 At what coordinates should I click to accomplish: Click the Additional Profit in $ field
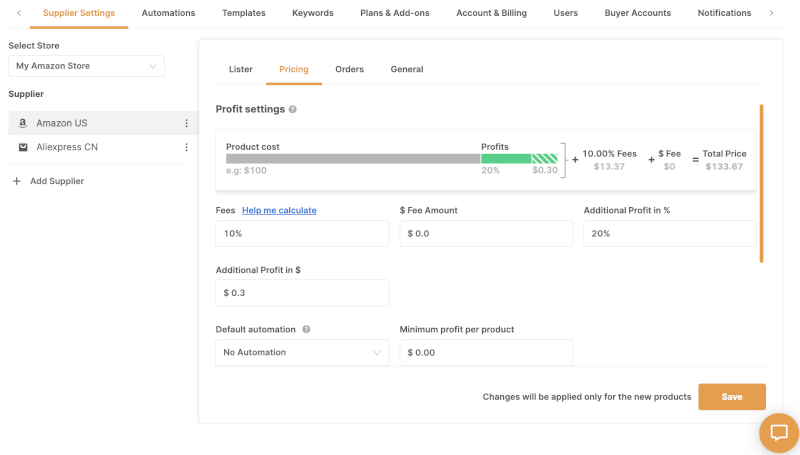point(302,293)
